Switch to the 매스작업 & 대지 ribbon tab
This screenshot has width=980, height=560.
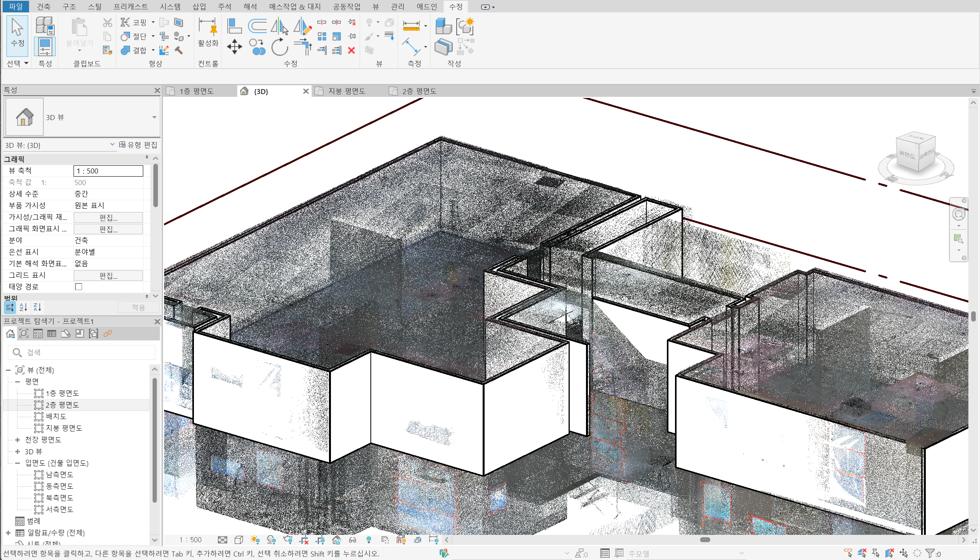coord(295,6)
